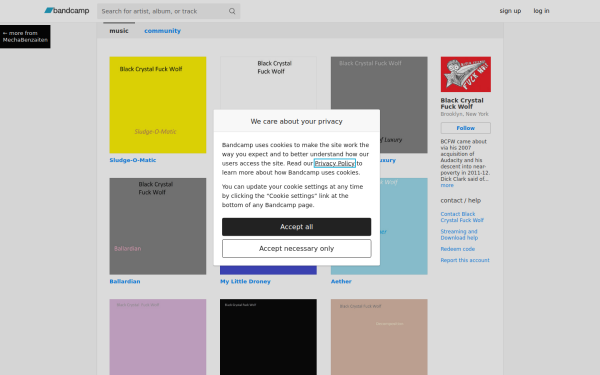The height and width of the screenshot is (375, 600).
Task: Click the Sludge-O-Matic album title link
Action: [x=133, y=160]
